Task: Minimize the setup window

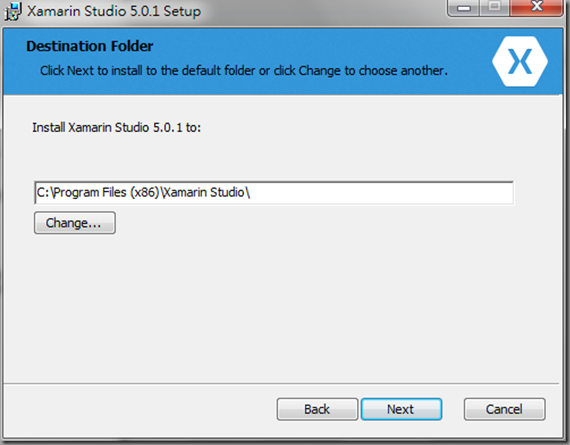Action: (464, 8)
